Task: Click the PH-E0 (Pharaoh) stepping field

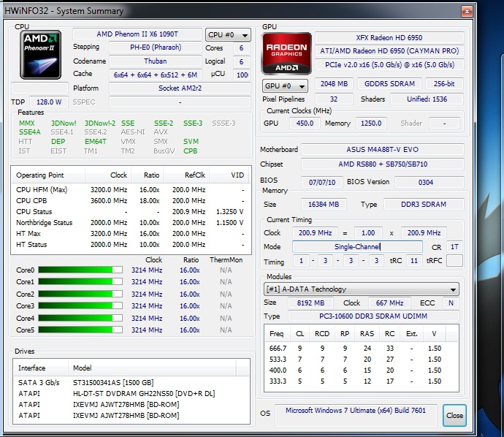Action: 156,47
